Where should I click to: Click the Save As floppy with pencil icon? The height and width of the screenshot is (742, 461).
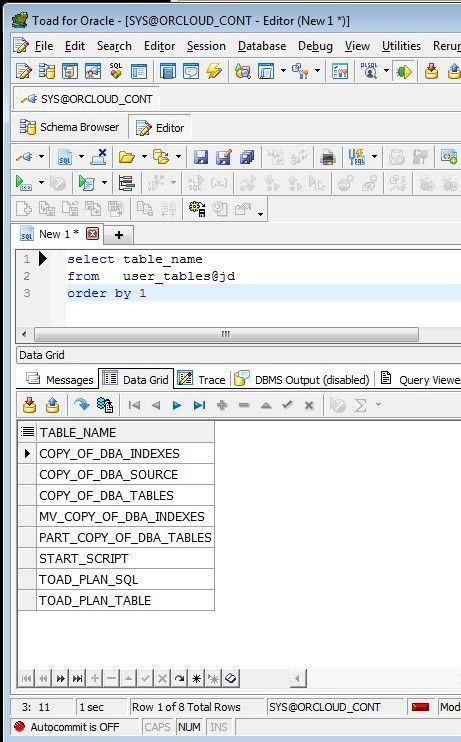pyautogui.click(x=224, y=157)
